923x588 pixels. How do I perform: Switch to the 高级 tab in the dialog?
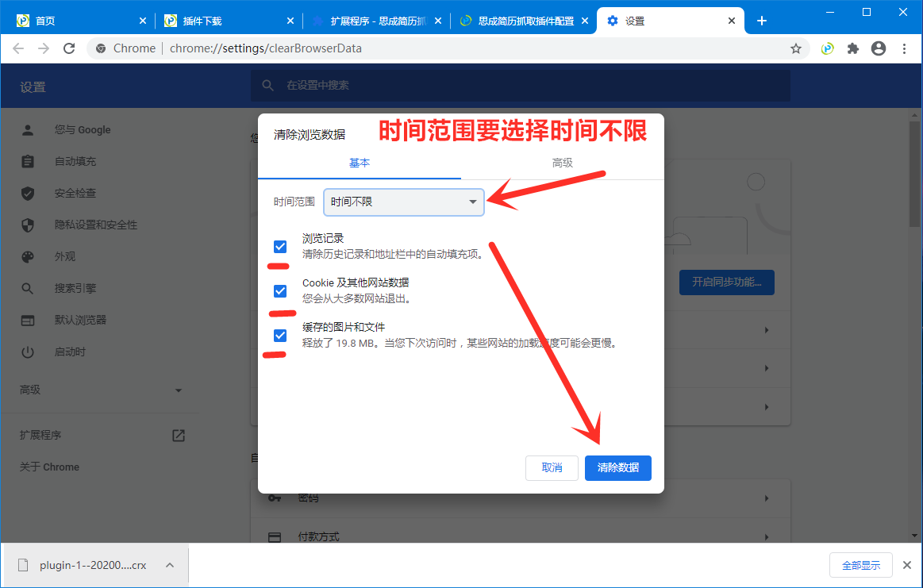pos(562,163)
